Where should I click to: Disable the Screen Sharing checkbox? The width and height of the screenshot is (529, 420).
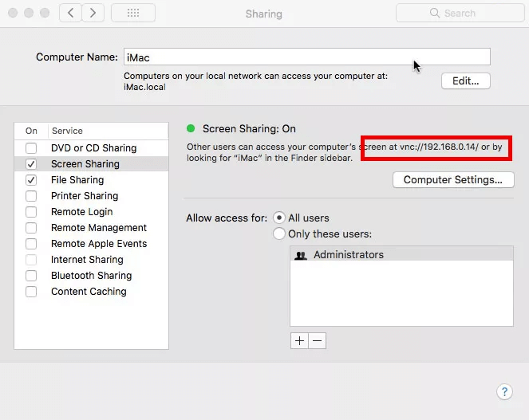31,164
